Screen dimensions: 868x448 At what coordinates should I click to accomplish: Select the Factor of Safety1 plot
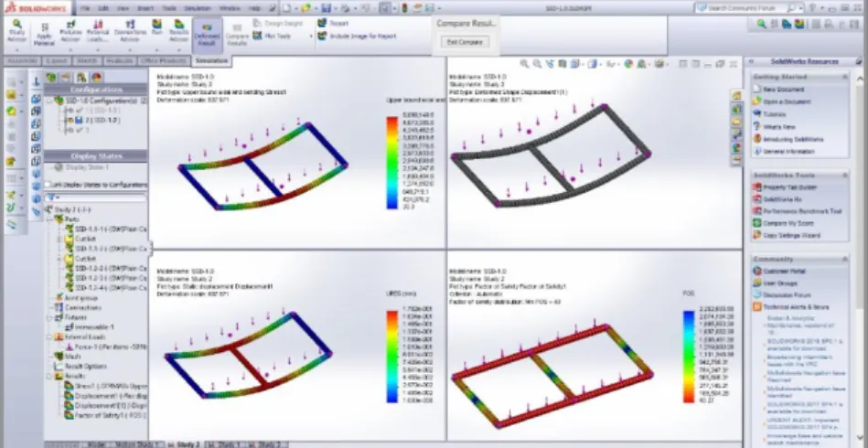pyautogui.click(x=105, y=415)
